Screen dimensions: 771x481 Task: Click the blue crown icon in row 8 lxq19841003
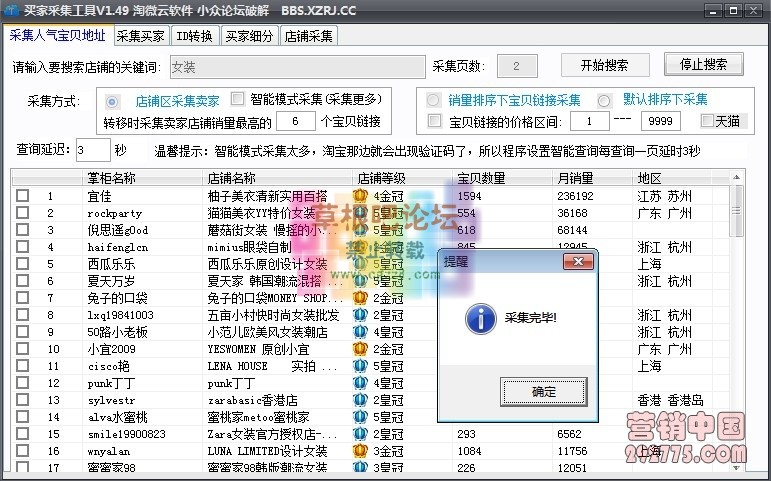click(360, 315)
